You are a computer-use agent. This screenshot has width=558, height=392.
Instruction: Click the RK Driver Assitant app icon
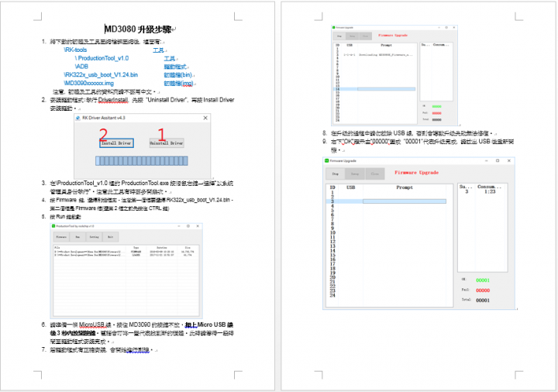point(78,118)
